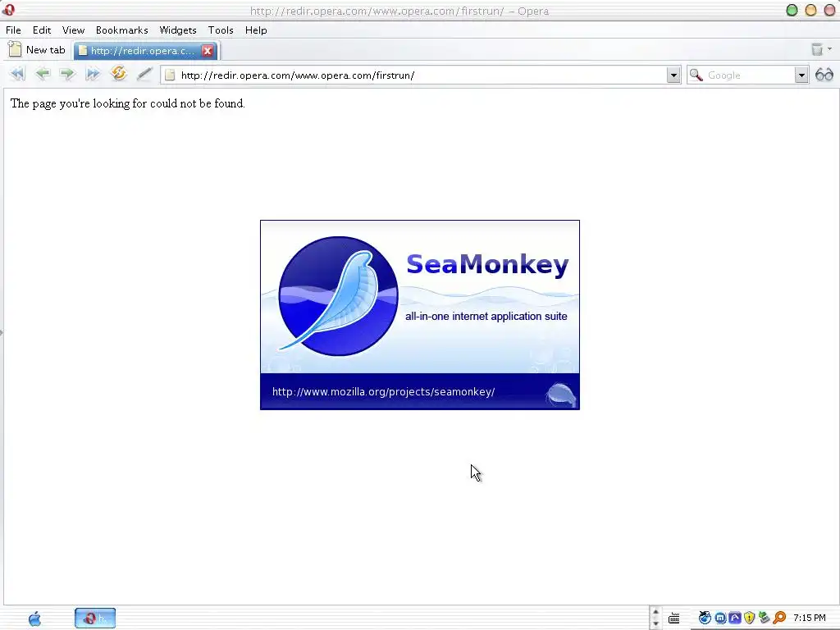Open the Help menu
The image size is (840, 630).
click(256, 30)
